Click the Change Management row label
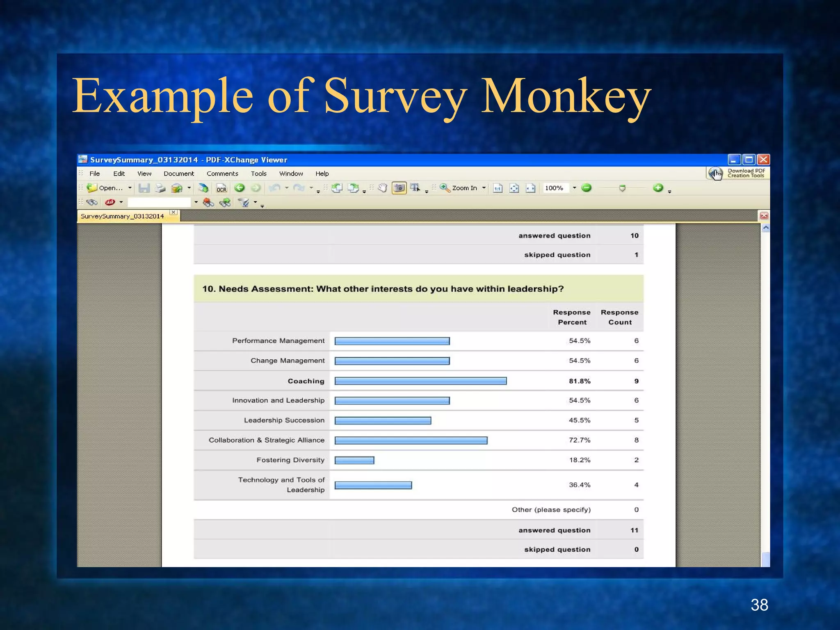 (288, 361)
